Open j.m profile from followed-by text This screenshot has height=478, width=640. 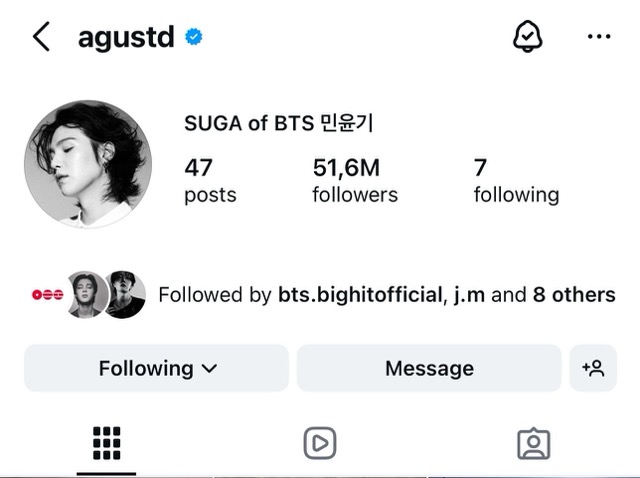[x=469, y=295]
